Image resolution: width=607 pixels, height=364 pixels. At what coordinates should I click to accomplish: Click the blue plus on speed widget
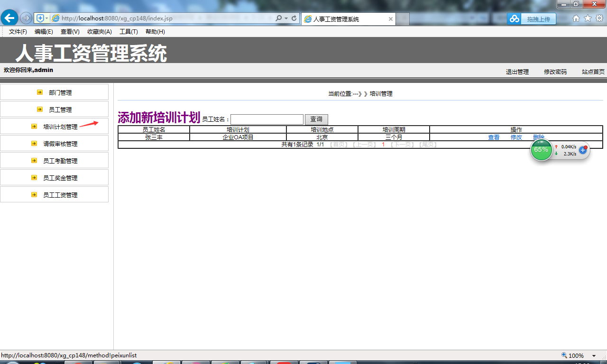tap(583, 150)
